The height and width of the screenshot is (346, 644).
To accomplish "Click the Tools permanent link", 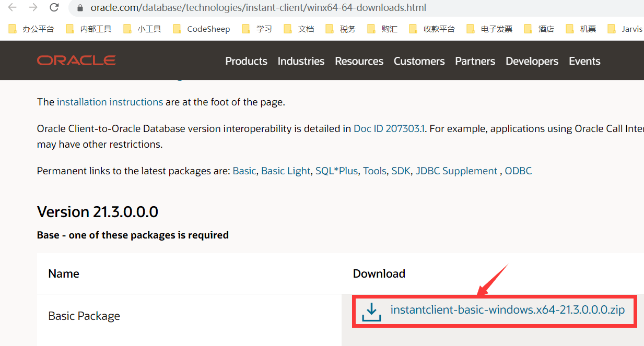I will pos(374,171).
